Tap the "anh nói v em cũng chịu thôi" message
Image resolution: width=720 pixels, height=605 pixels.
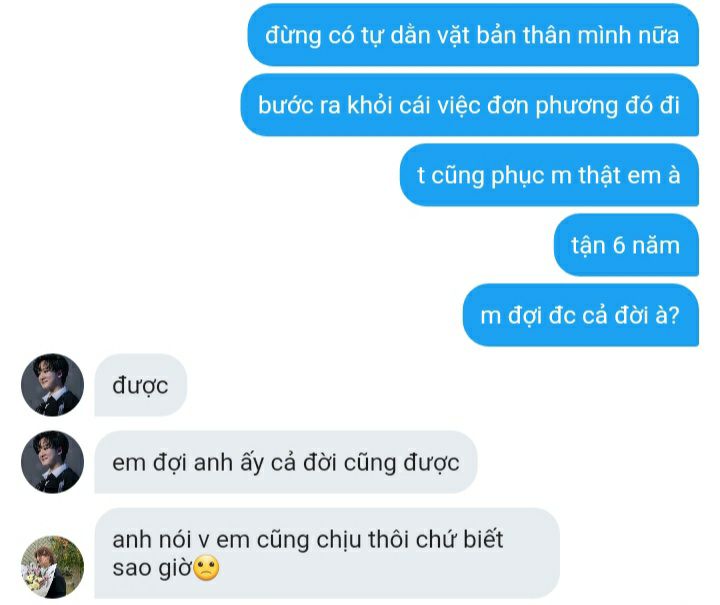(327, 553)
